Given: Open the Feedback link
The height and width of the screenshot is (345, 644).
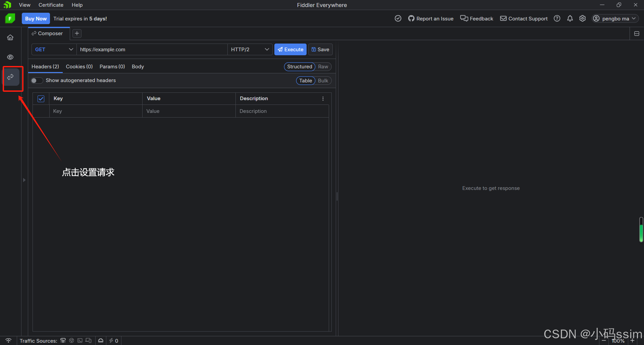Looking at the screenshot, I should [x=477, y=18].
